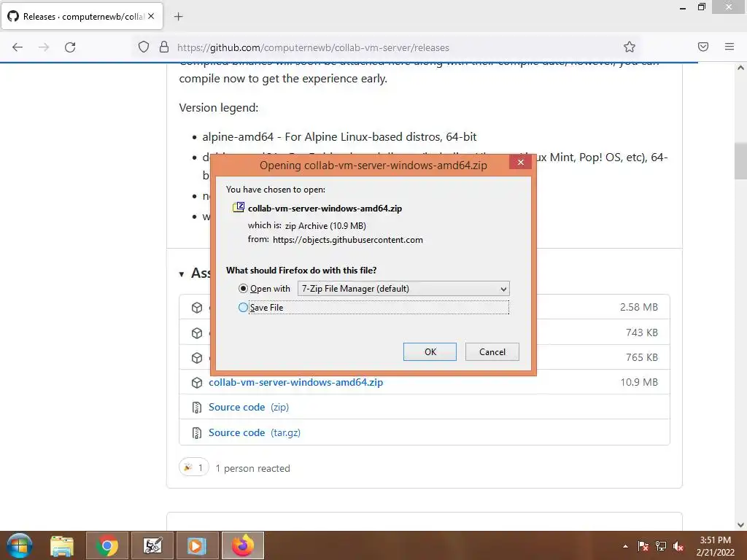Click the scrollbar down arrow
The image size is (747, 560).
(740, 525)
